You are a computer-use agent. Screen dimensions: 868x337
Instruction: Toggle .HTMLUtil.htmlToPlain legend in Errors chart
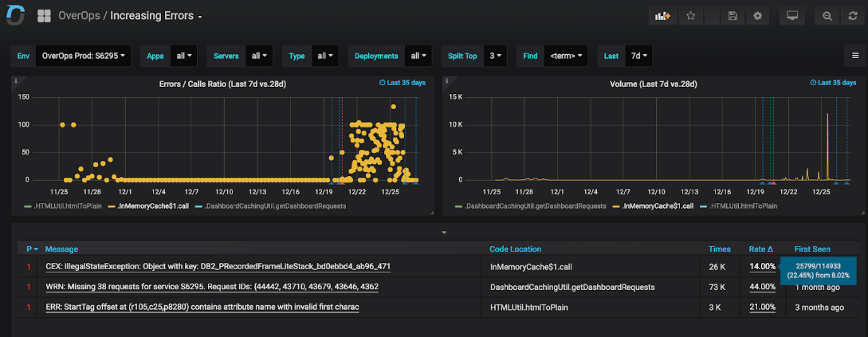[x=67, y=206]
